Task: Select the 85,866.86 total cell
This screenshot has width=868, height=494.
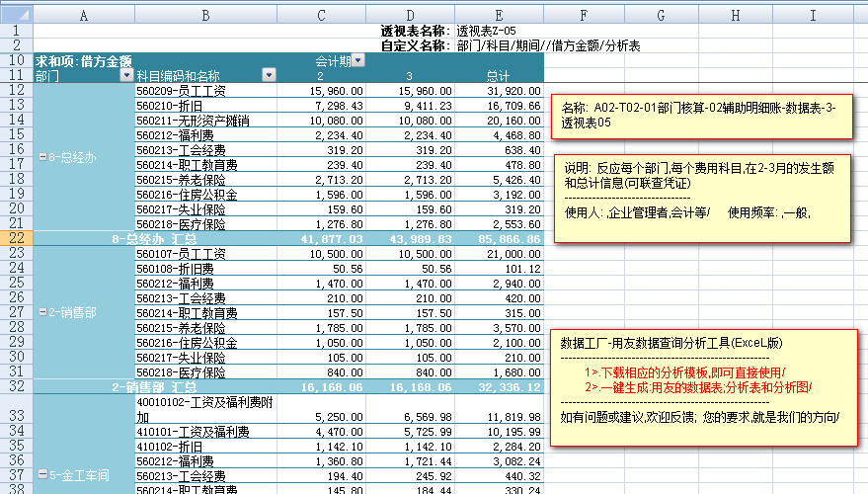Action: (x=506, y=238)
